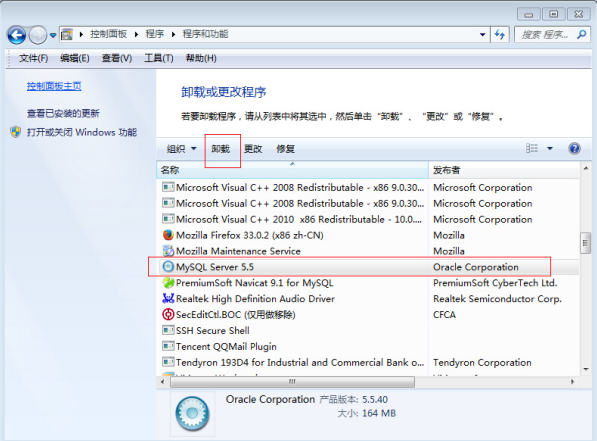
Task: Sort by the 发布者 column header
Action: 504,170
